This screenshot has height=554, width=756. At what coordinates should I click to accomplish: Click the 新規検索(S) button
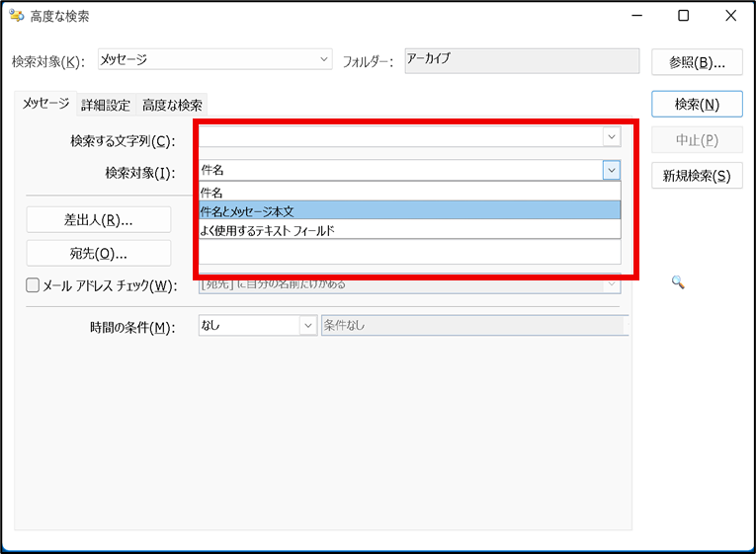[x=697, y=176]
